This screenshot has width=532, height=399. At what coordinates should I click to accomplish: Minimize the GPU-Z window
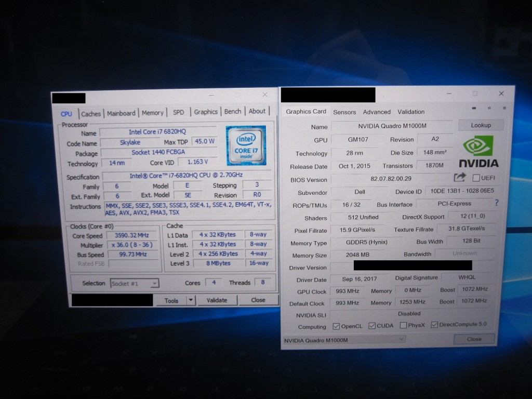click(449, 94)
